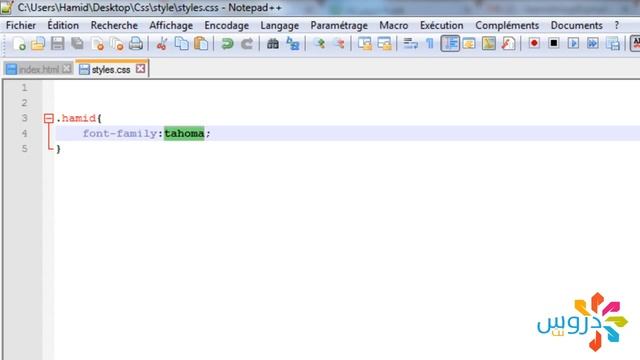Image resolution: width=640 pixels, height=360 pixels.
Task: Click the Paste clipboard icon
Action: [201, 44]
